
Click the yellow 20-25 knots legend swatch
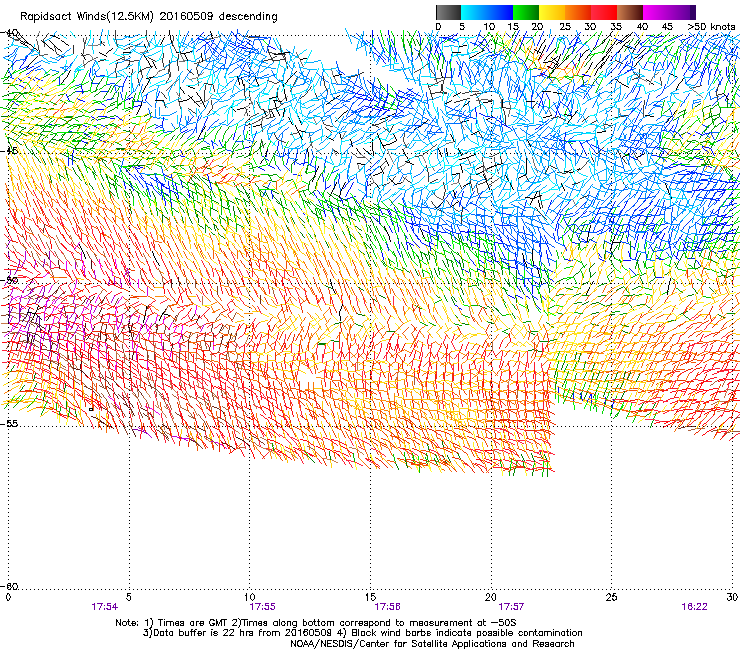(552, 12)
